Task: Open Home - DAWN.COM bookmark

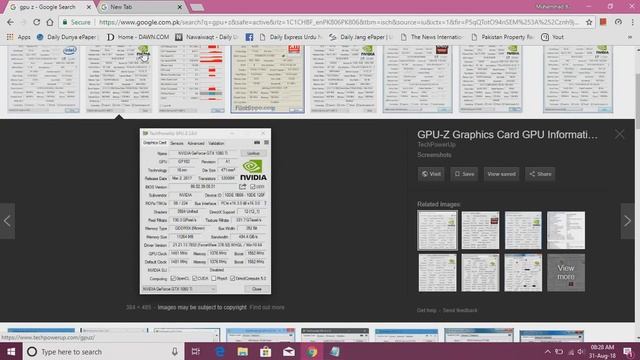Action: [138, 37]
